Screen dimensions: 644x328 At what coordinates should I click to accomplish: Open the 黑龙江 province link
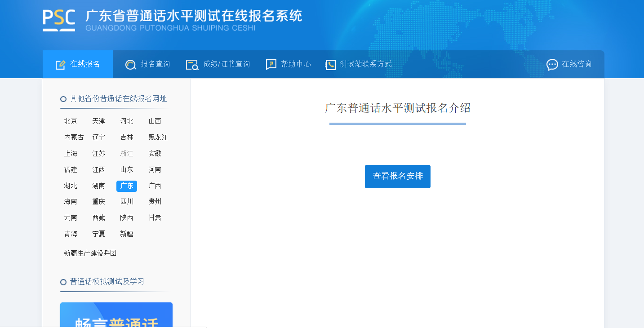[158, 137]
